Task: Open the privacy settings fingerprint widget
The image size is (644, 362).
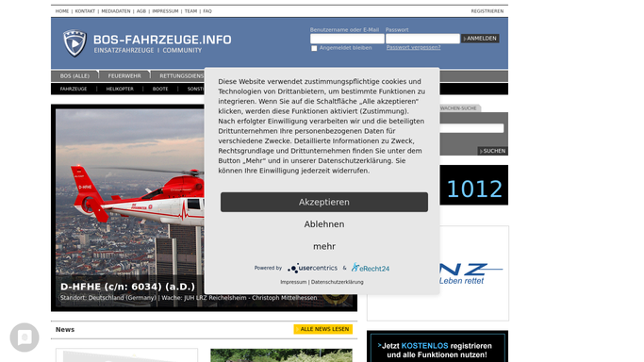Action: pos(25,337)
